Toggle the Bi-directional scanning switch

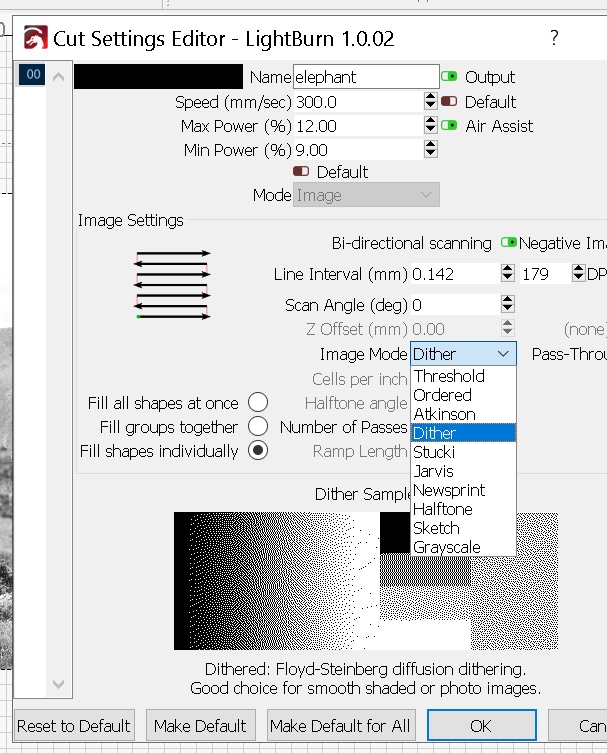[509, 243]
